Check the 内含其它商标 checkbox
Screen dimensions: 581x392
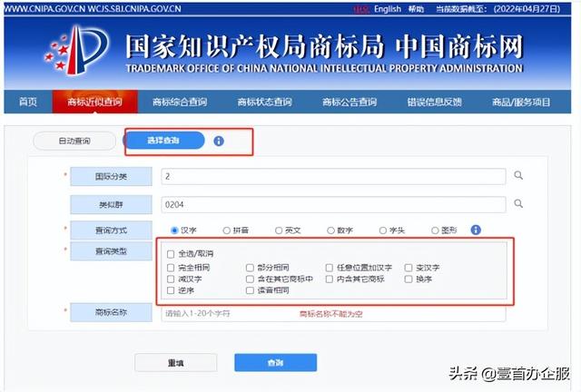click(329, 279)
